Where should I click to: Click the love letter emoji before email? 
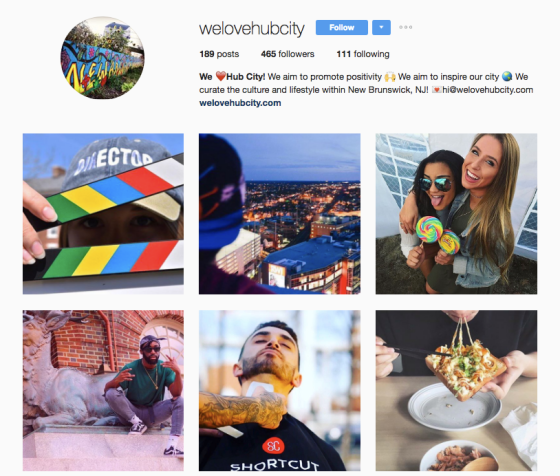[436, 90]
